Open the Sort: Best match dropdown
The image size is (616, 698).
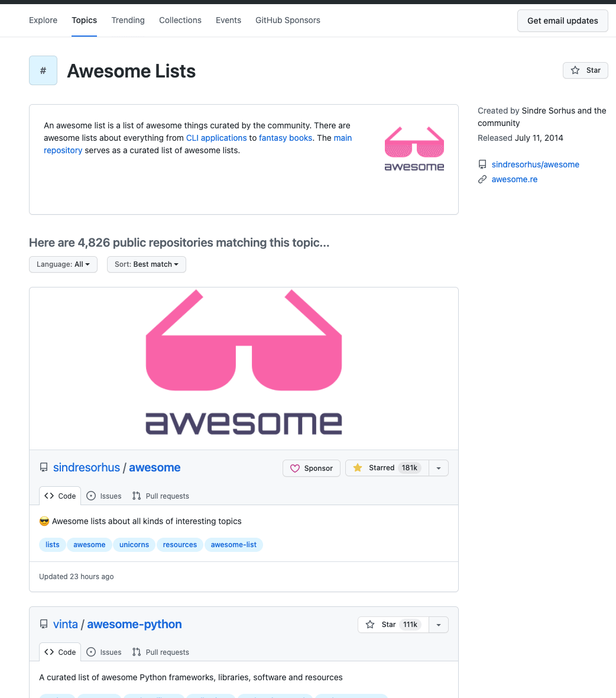(147, 264)
